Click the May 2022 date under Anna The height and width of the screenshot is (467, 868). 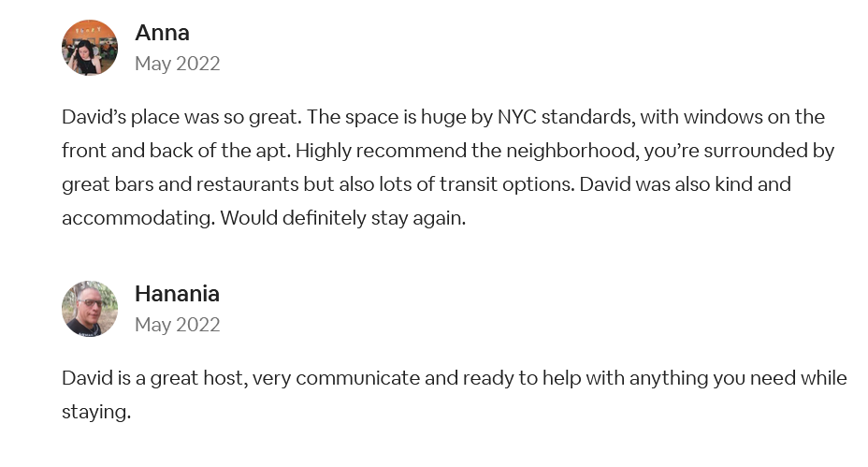(177, 64)
